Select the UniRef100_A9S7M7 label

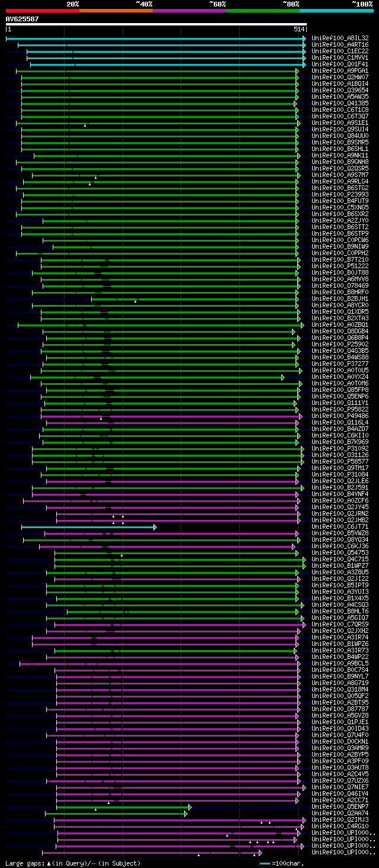coord(340,175)
